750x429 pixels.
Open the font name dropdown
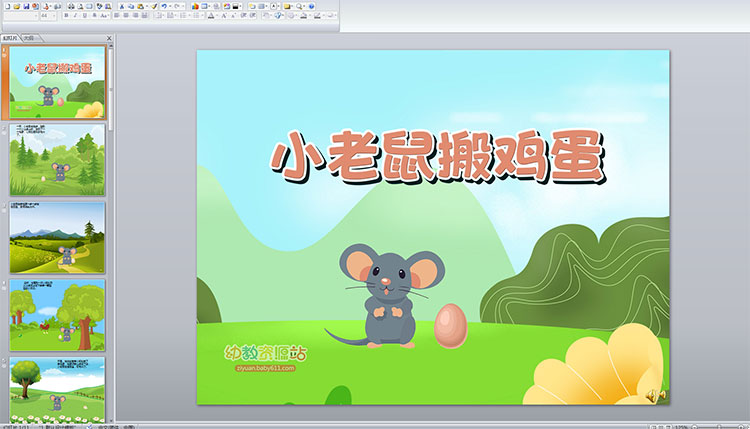36,16
